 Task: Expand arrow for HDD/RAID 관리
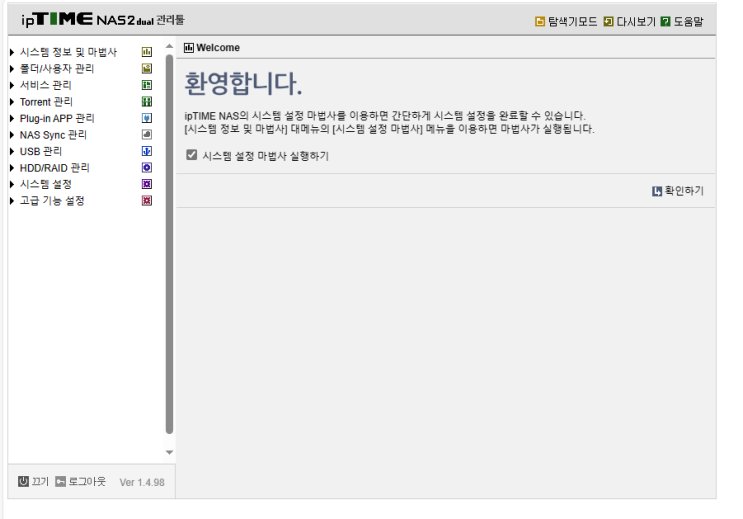(12, 168)
